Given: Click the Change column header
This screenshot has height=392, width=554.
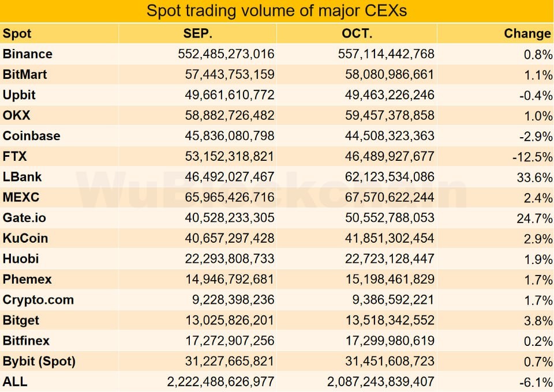Looking at the screenshot, I should pyautogui.click(x=527, y=33).
